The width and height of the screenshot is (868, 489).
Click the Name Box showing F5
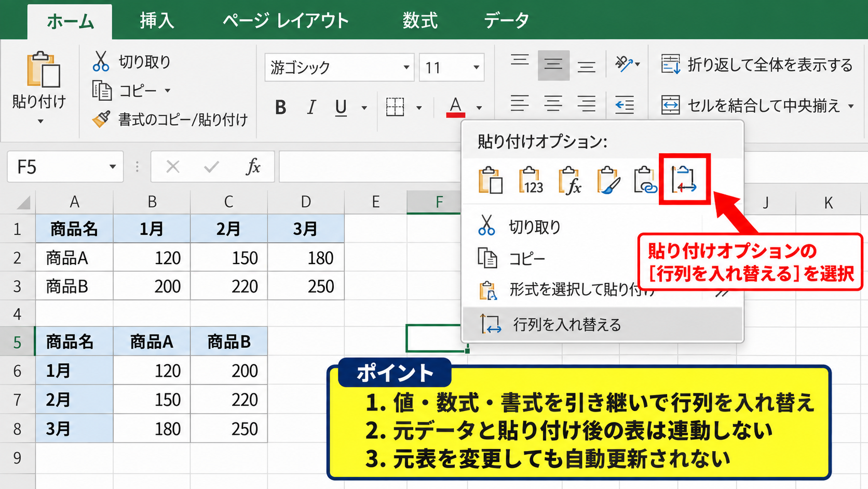pyautogui.click(x=65, y=167)
